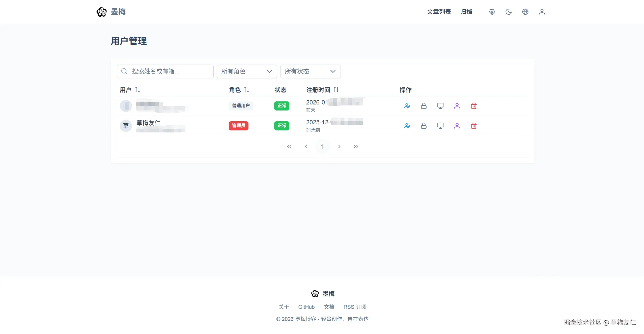Open language switcher globe icon

(x=525, y=12)
